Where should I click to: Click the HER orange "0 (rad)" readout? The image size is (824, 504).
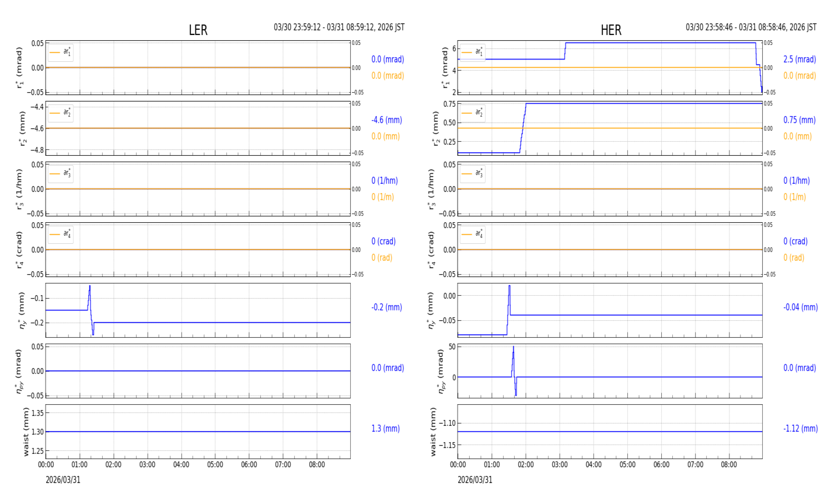click(794, 258)
